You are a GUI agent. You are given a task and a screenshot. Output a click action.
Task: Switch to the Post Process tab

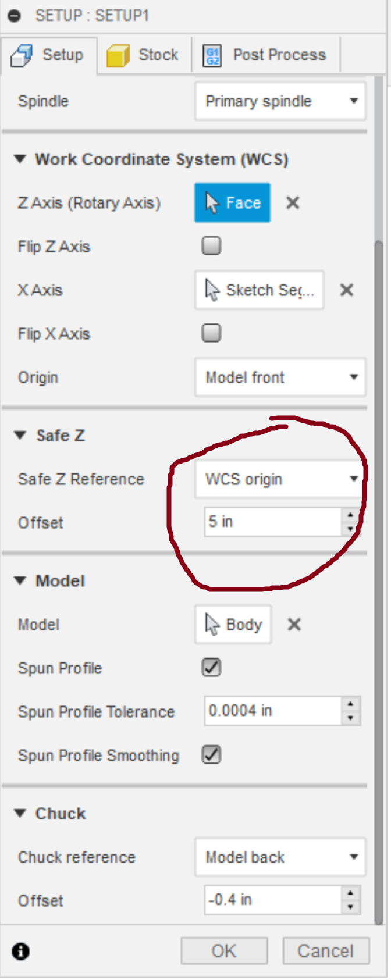pyautogui.click(x=265, y=54)
